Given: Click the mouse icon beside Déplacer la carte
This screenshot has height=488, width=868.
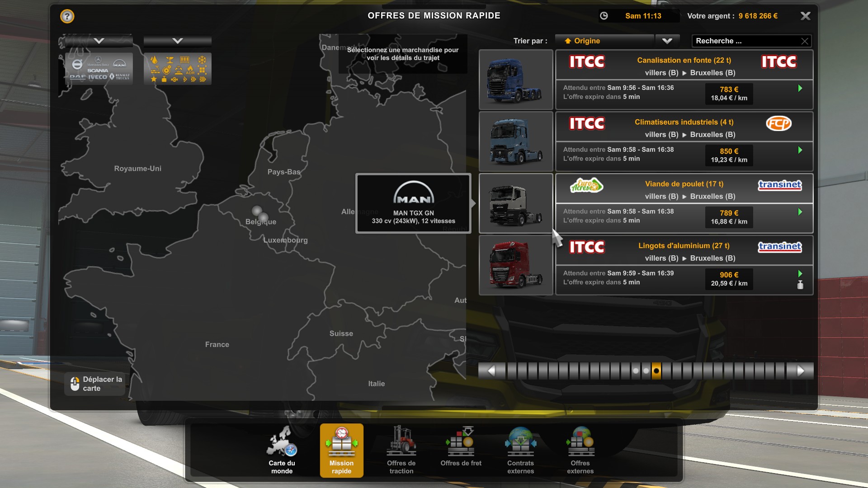Looking at the screenshot, I should click(x=75, y=384).
